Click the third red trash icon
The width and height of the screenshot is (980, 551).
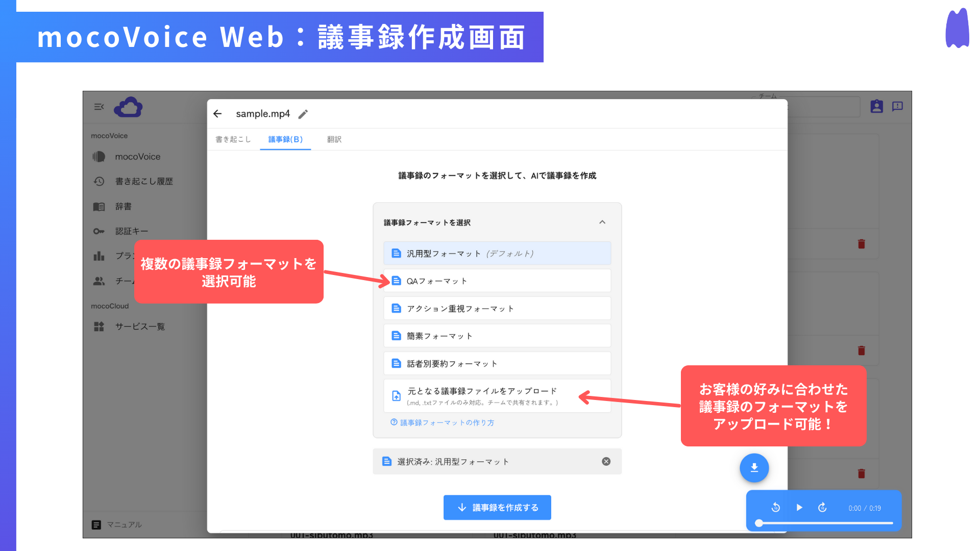click(862, 473)
